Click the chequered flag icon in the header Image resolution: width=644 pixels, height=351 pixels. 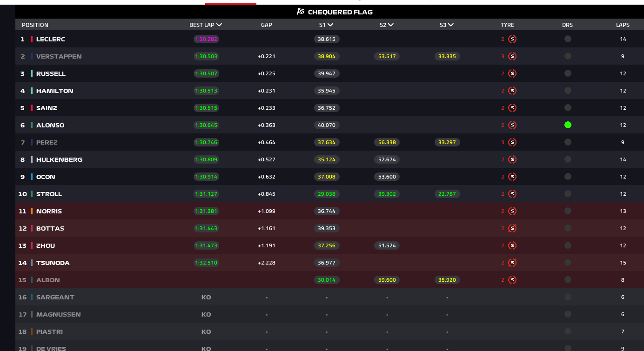[301, 12]
